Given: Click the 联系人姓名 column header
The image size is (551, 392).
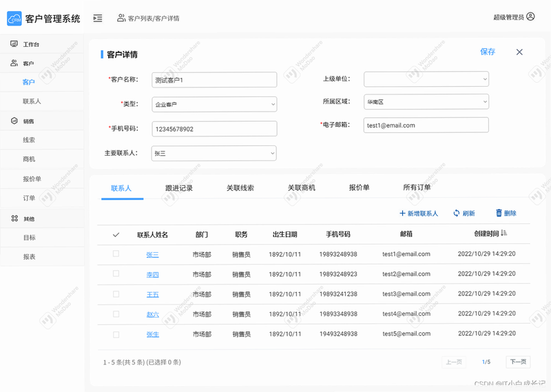Looking at the screenshot, I should [152, 235].
